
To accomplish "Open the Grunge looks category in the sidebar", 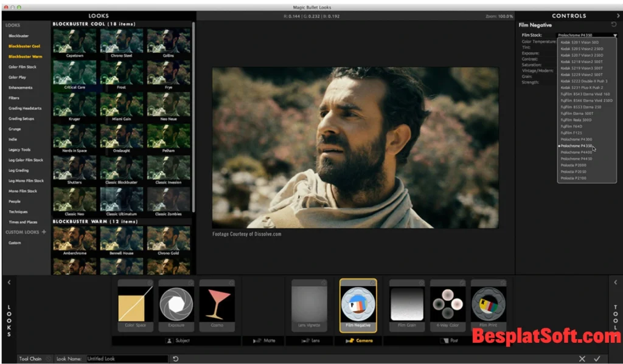I will point(17,128).
